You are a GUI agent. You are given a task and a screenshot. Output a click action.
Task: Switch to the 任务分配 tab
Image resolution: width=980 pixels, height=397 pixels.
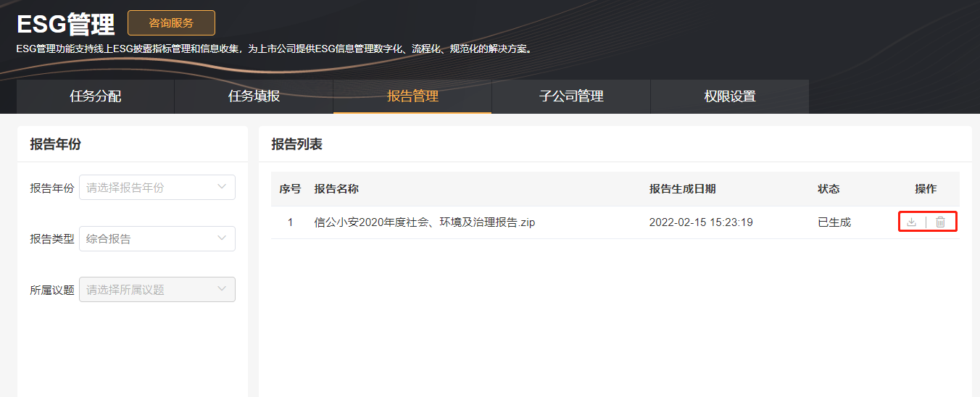pyautogui.click(x=96, y=96)
